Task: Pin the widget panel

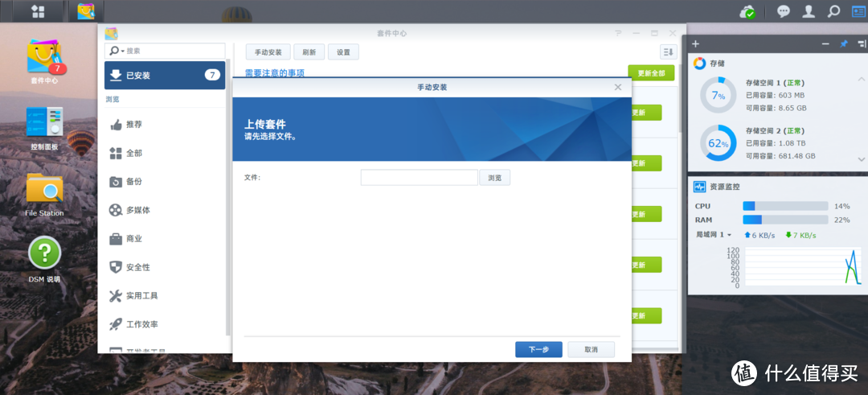Action: (844, 43)
